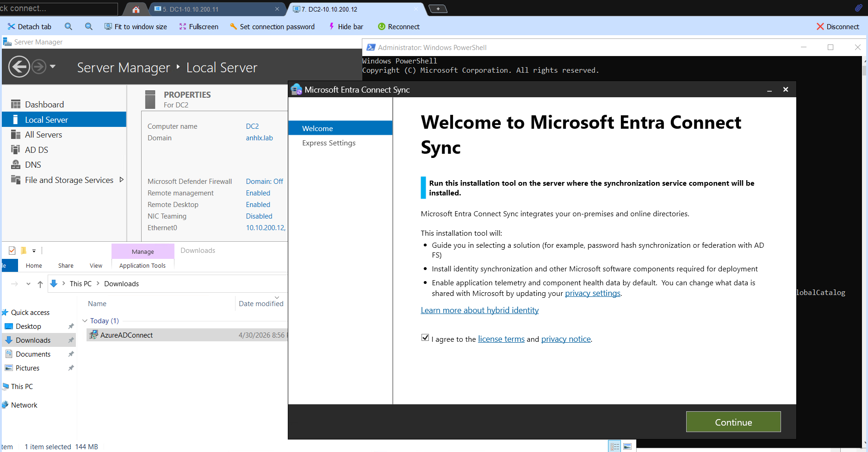The width and height of the screenshot is (868, 452).
Task: Expand the This PC breadcrumb chevron
Action: click(x=98, y=283)
